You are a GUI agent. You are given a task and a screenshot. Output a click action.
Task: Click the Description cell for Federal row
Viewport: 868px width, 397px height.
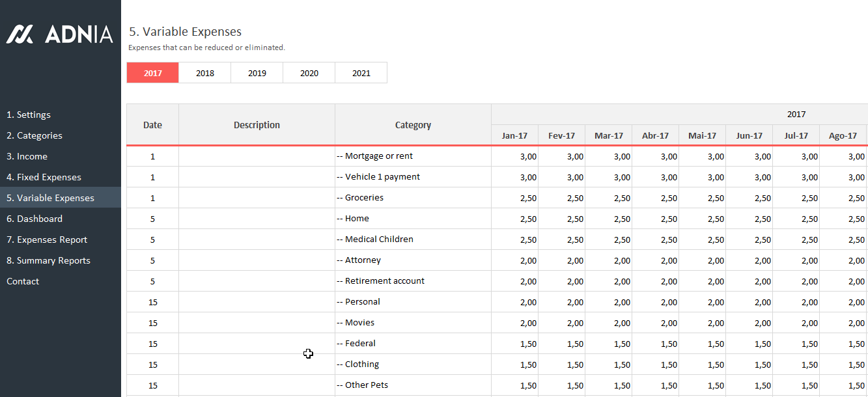(x=257, y=344)
